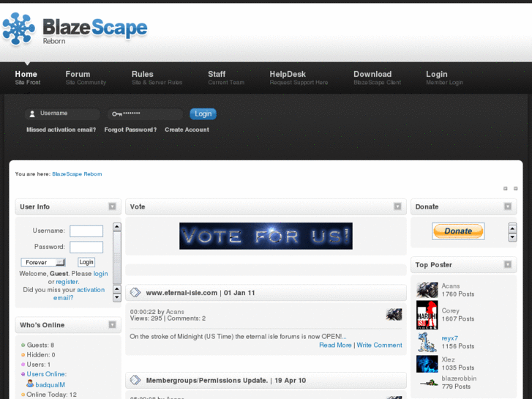
Task: Click Users Online link
Action: (x=47, y=374)
